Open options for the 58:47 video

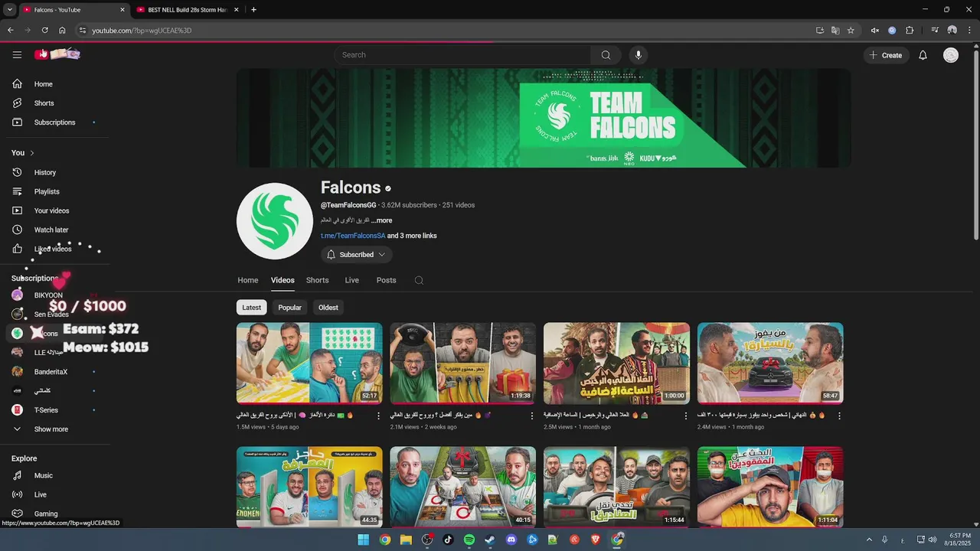pos(839,416)
